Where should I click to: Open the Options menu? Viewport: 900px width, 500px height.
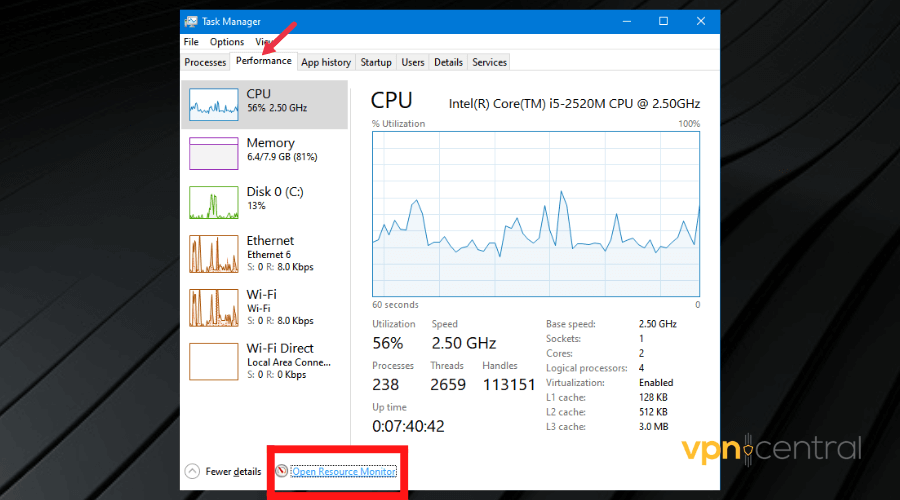[227, 42]
